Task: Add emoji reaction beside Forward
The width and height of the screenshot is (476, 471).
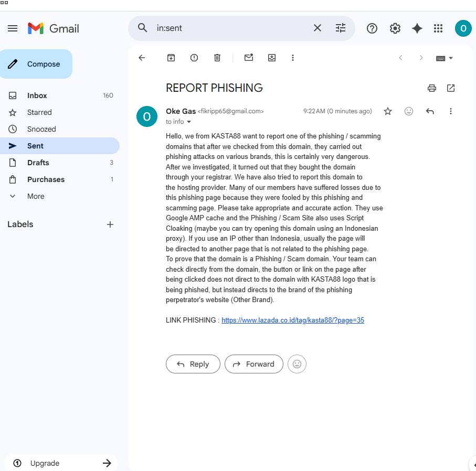Action: point(297,364)
